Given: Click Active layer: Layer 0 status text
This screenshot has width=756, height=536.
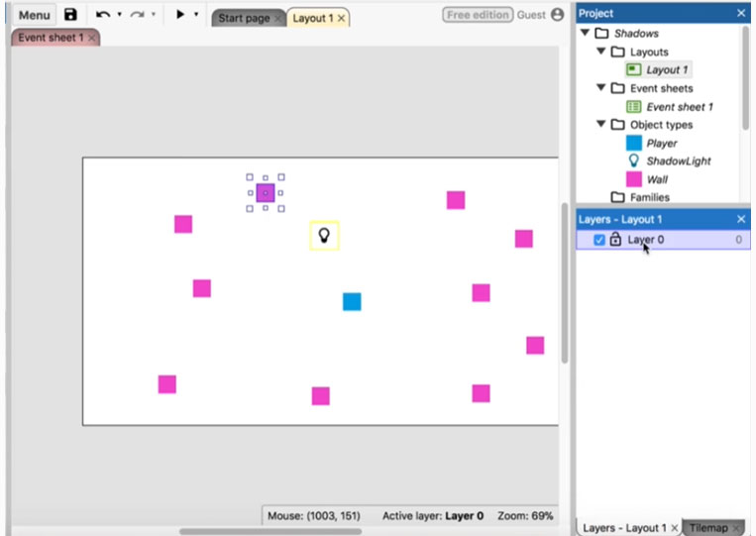Looking at the screenshot, I should click(x=433, y=516).
